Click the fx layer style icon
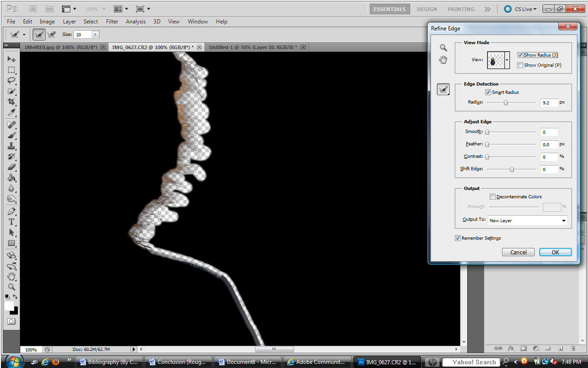Viewport: 588px width, 368px height. (510, 348)
